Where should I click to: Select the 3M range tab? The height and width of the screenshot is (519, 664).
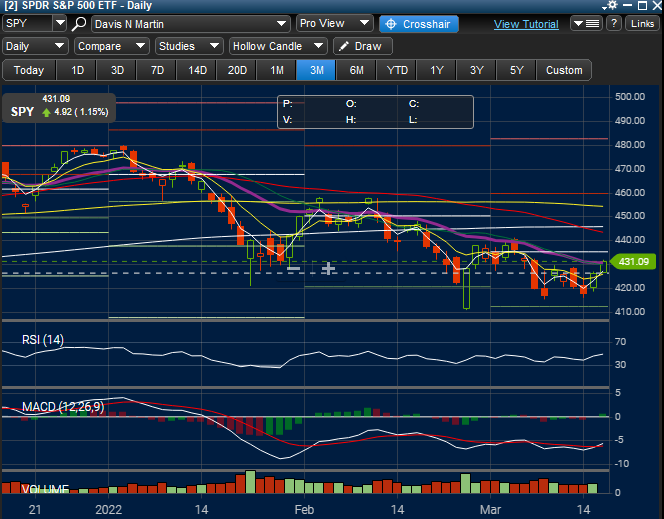(x=316, y=70)
